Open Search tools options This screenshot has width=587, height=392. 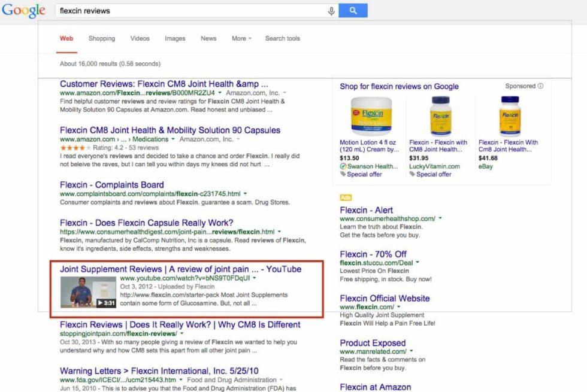click(x=283, y=38)
